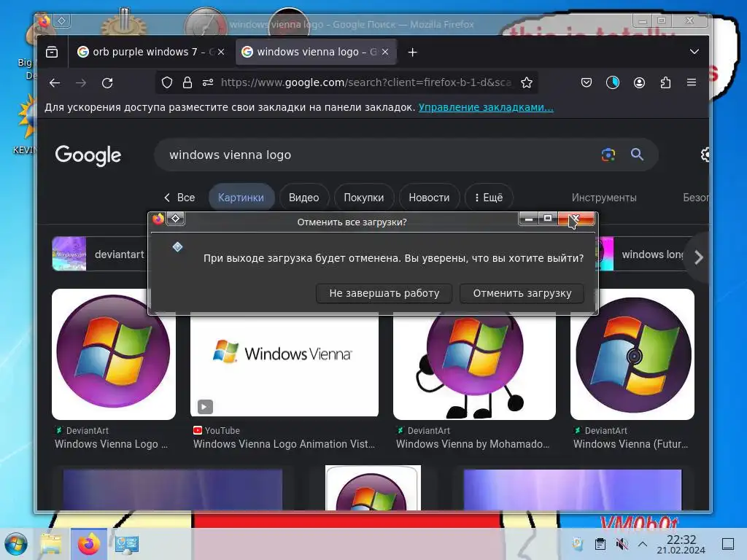The width and height of the screenshot is (747, 560).
Task: Open Windows Vienna by Mohamado... title
Action: [x=473, y=444]
